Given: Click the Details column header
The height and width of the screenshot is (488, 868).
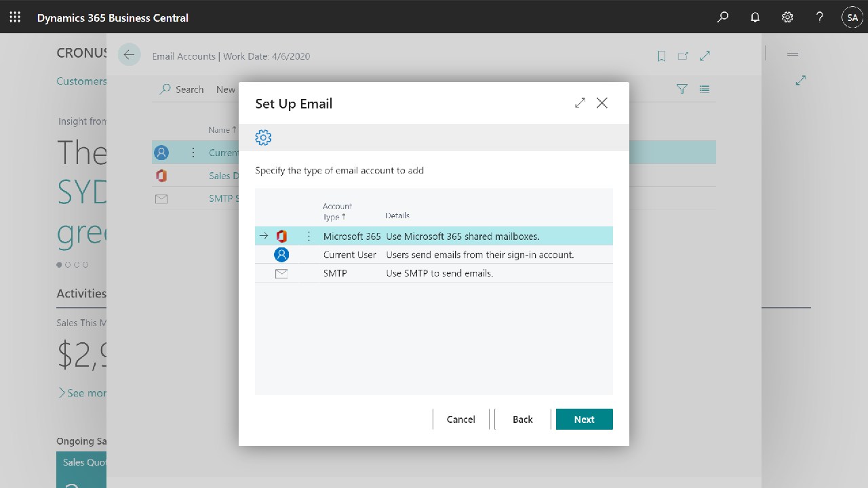Looking at the screenshot, I should pyautogui.click(x=397, y=216).
